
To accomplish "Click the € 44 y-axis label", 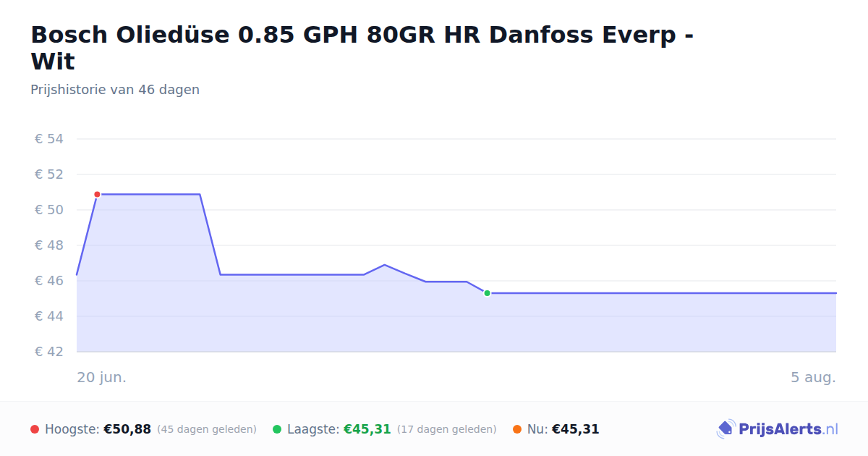I will click(x=49, y=316).
